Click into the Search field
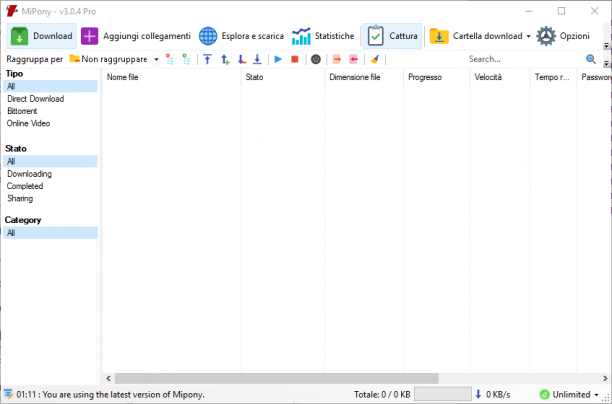The width and height of the screenshot is (612, 404). click(x=524, y=59)
